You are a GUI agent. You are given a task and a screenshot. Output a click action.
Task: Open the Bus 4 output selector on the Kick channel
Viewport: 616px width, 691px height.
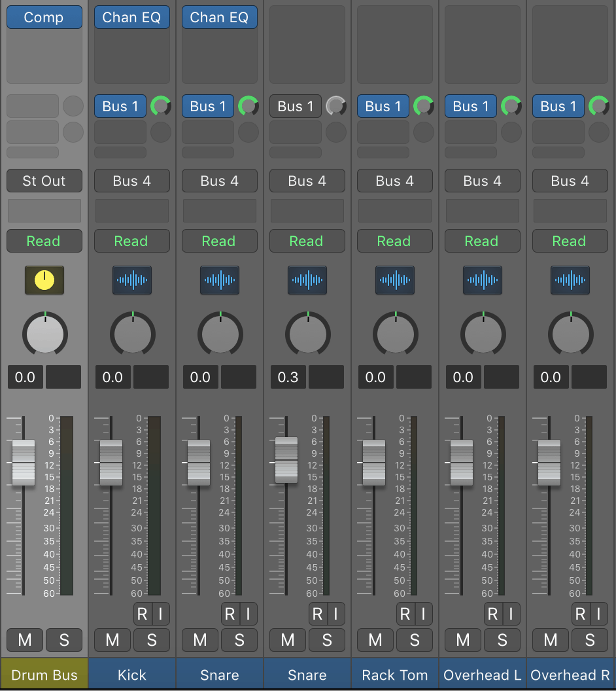(131, 181)
